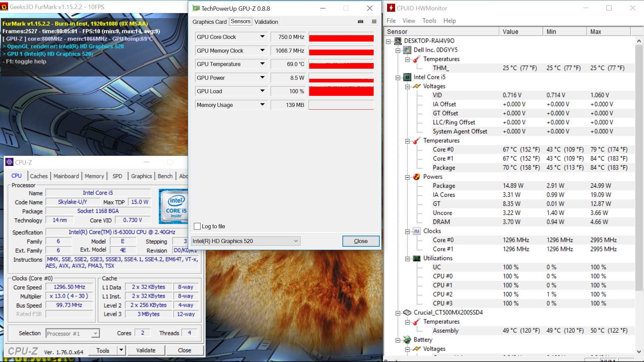Click the Temperatures icon under Crucial SSD
This screenshot has width=644, height=362.
pyautogui.click(x=417, y=321)
